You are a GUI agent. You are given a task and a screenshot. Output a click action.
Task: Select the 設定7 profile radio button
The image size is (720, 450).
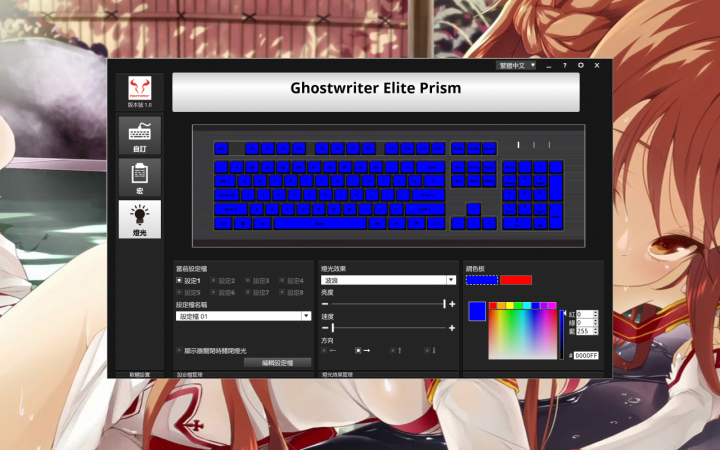(x=248, y=292)
